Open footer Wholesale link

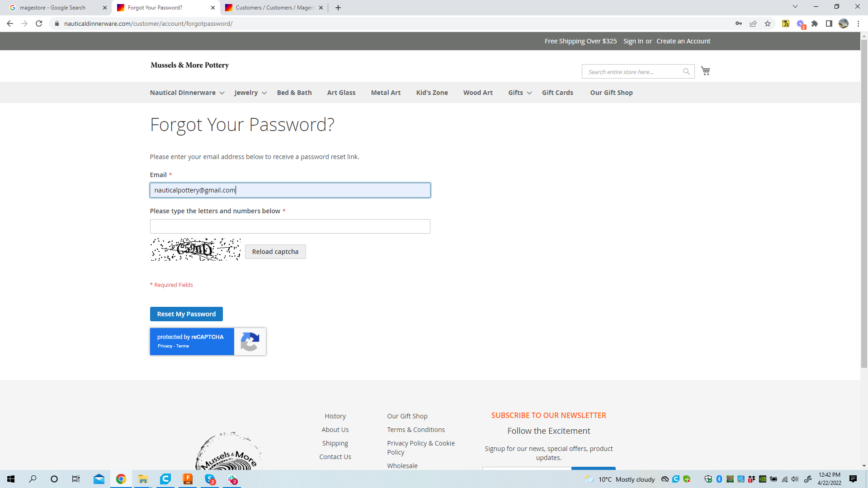402,466
